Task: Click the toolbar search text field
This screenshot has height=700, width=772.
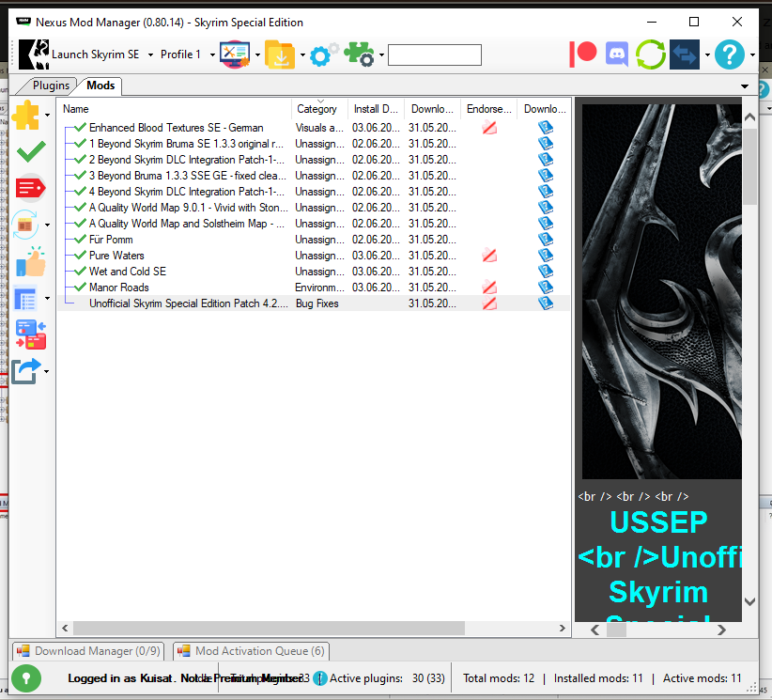Action: [434, 54]
